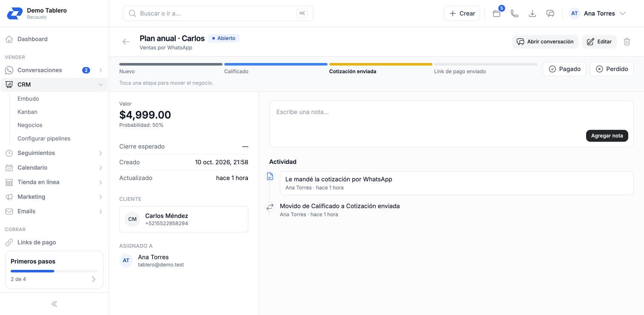Open the Ana Torres account dropdown arrow

tap(623, 14)
